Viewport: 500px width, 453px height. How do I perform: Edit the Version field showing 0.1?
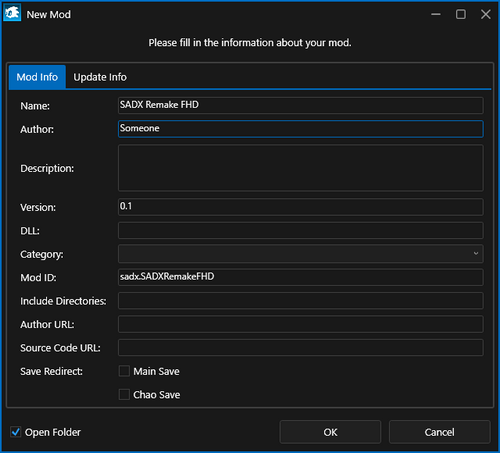point(301,207)
